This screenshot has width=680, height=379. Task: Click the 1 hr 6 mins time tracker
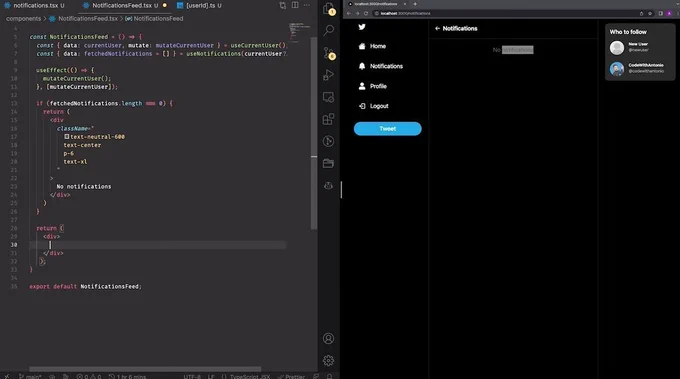point(128,376)
